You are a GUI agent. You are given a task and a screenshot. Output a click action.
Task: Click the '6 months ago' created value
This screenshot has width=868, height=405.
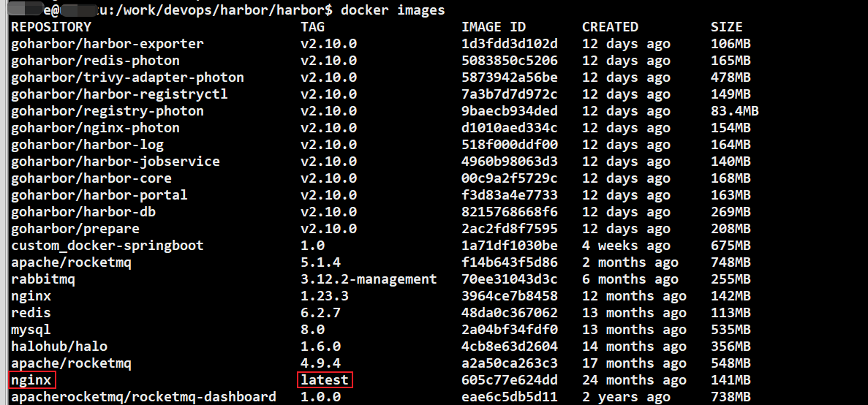pos(630,279)
